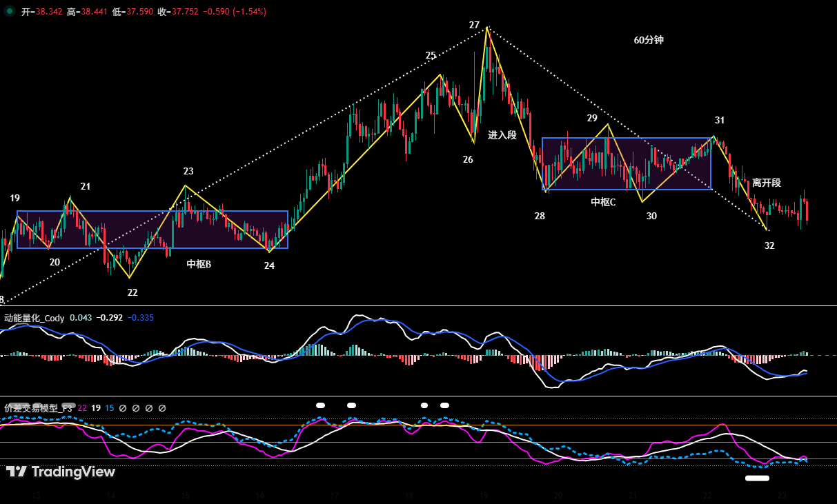Image resolution: width=837 pixels, height=504 pixels.
Task: Click the magenta value 22 in indicator legend
Action: (x=82, y=408)
